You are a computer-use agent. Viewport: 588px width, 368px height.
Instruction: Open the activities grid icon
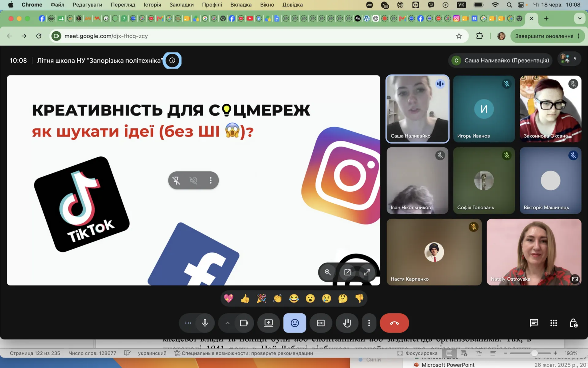pos(553,323)
